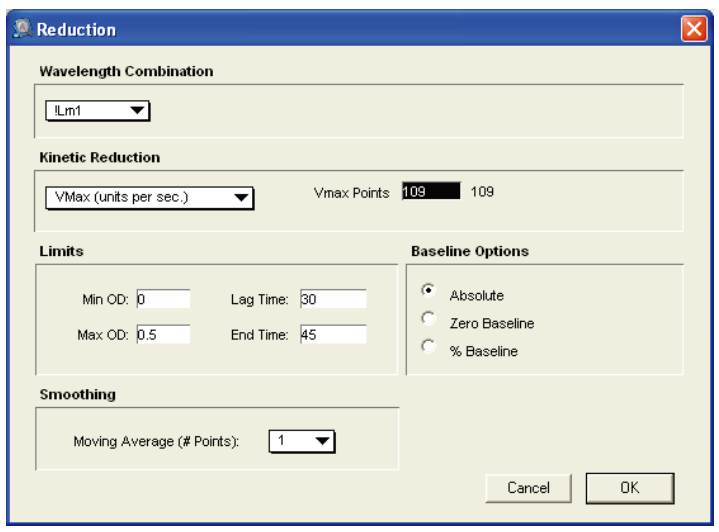
Task: Click the Moving Average (# Points) label
Action: point(156,441)
